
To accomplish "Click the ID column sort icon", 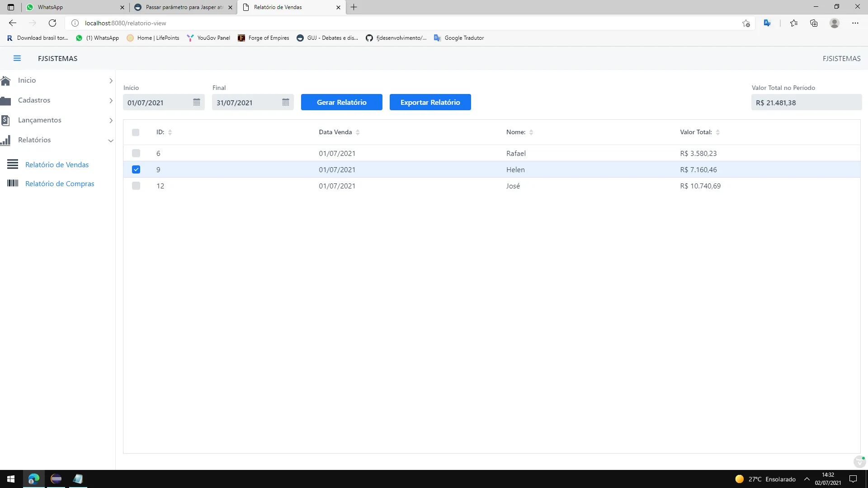I will click(170, 132).
